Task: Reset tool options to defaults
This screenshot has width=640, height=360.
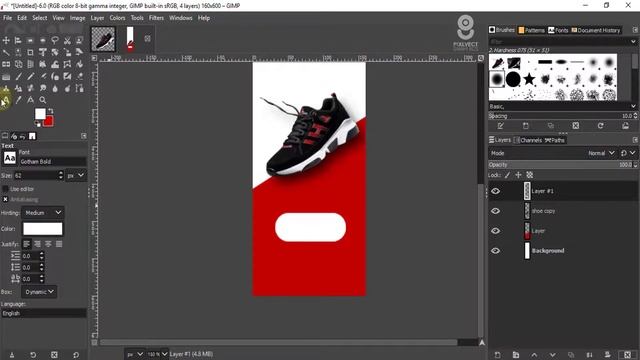Action: 76,355
